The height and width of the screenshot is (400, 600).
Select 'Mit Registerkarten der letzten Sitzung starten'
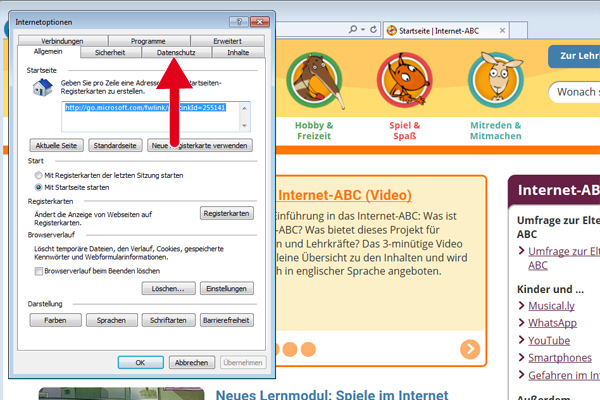(38, 175)
